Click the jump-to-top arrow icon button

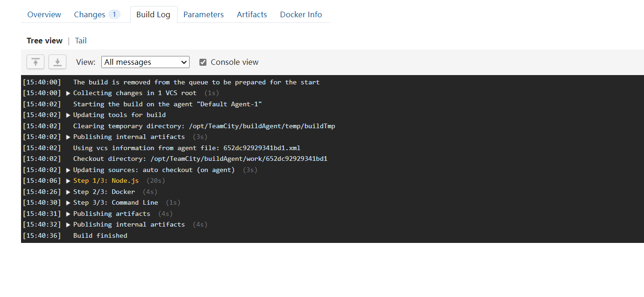(x=35, y=62)
